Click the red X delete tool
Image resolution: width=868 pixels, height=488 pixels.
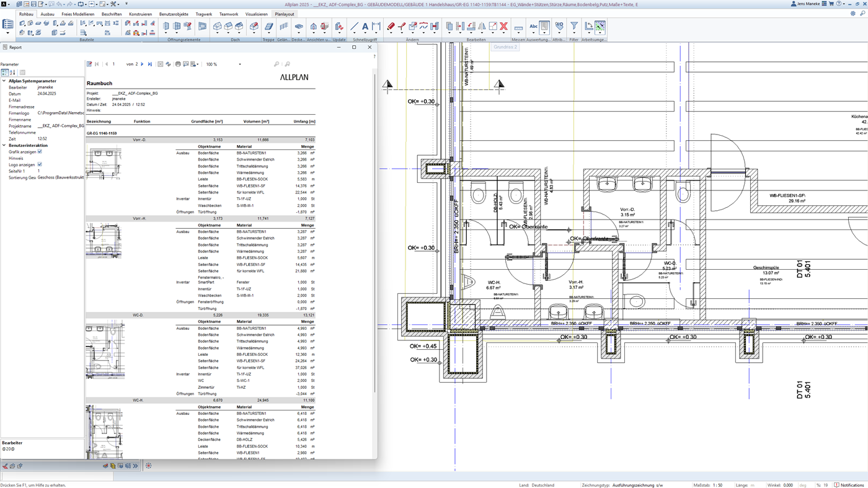(503, 27)
